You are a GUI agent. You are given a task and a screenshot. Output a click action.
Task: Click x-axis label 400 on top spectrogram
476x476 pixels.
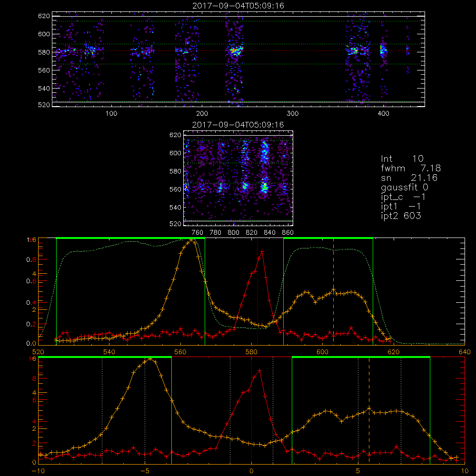point(383,114)
